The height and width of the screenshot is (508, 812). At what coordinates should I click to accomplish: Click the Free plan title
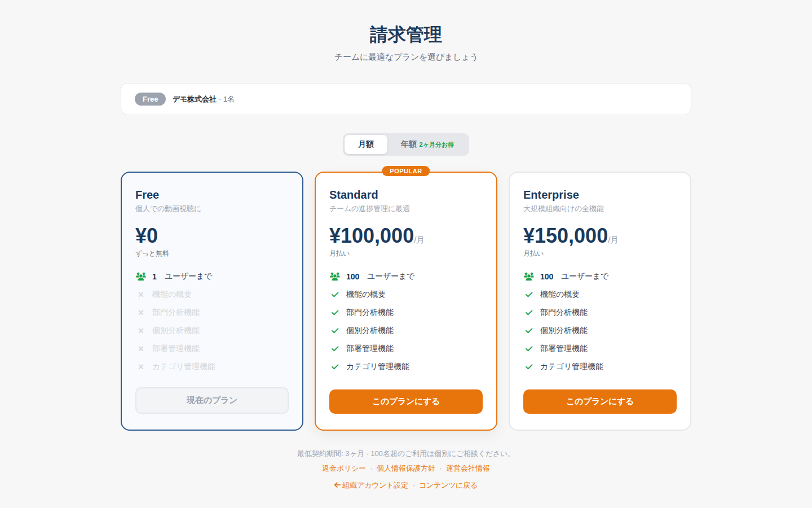pyautogui.click(x=147, y=195)
